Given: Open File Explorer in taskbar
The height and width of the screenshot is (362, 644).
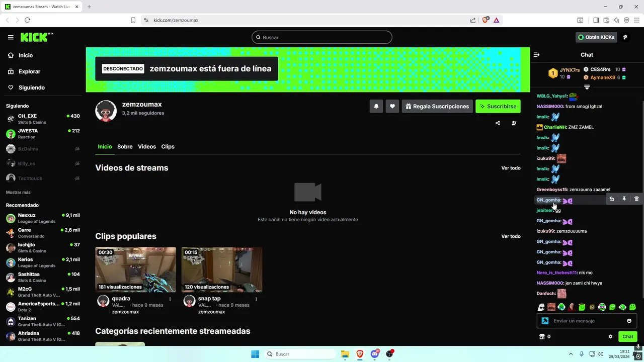Looking at the screenshot, I should (x=345, y=354).
